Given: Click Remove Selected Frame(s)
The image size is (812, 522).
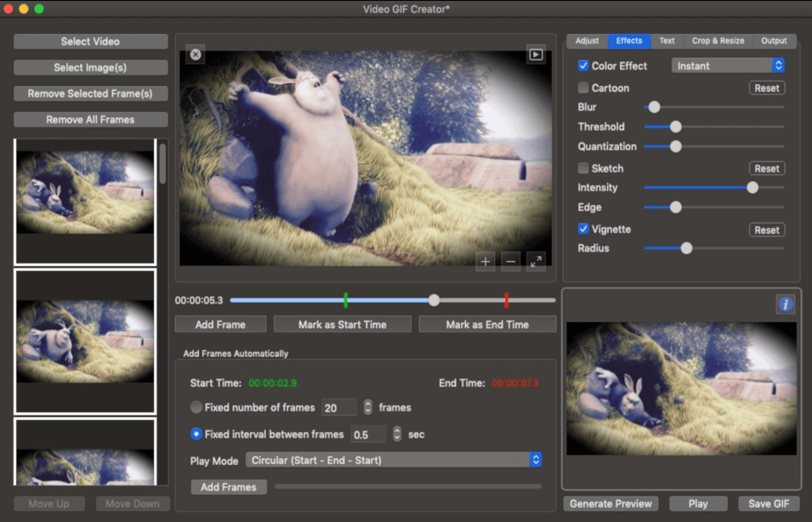Looking at the screenshot, I should point(91,94).
